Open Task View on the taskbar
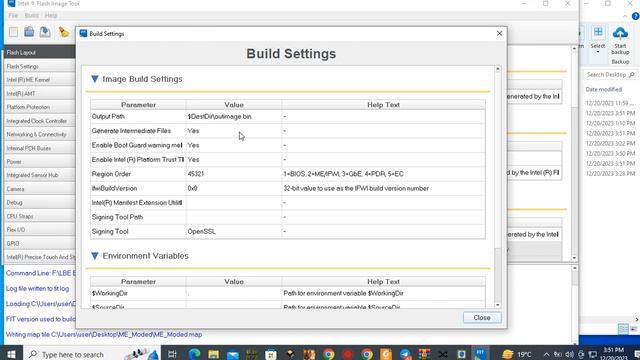Viewport: 640px width, 360px height. point(172,354)
